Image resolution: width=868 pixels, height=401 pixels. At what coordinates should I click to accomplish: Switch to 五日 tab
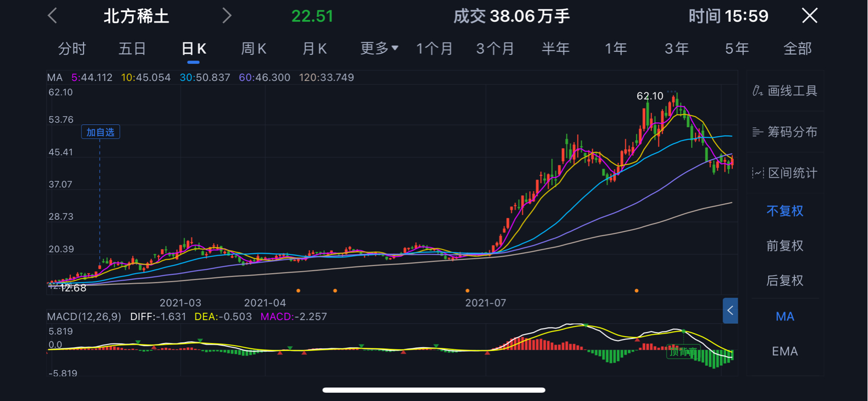tap(133, 49)
